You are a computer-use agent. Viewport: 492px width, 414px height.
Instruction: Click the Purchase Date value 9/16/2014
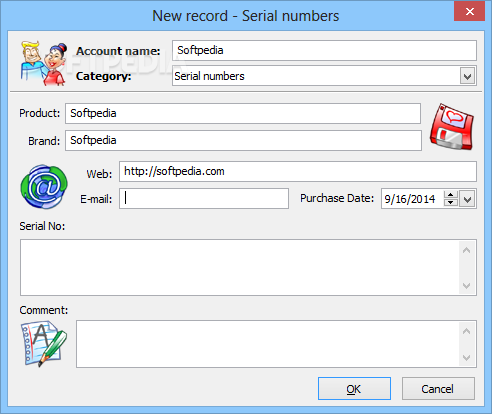(410, 199)
